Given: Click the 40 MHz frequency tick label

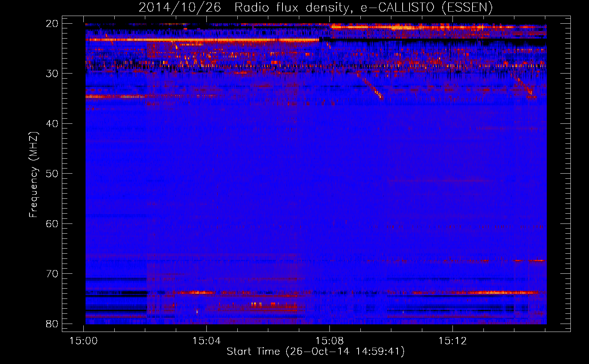Looking at the screenshot, I should point(52,124).
